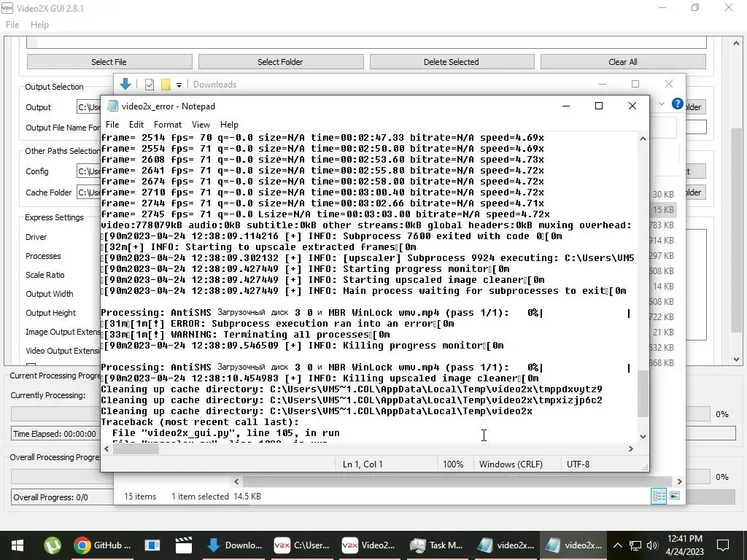Expand the Explorer ribbon with the chevron
This screenshot has width=747, height=560.
[661, 104]
